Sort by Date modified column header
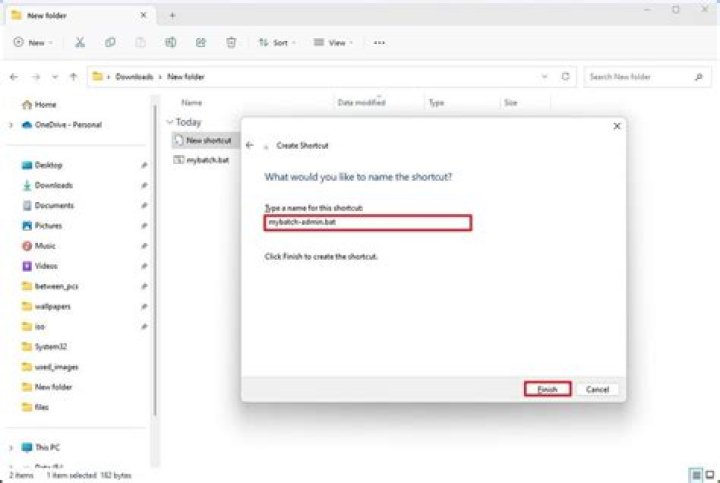The height and width of the screenshot is (483, 720). point(361,103)
